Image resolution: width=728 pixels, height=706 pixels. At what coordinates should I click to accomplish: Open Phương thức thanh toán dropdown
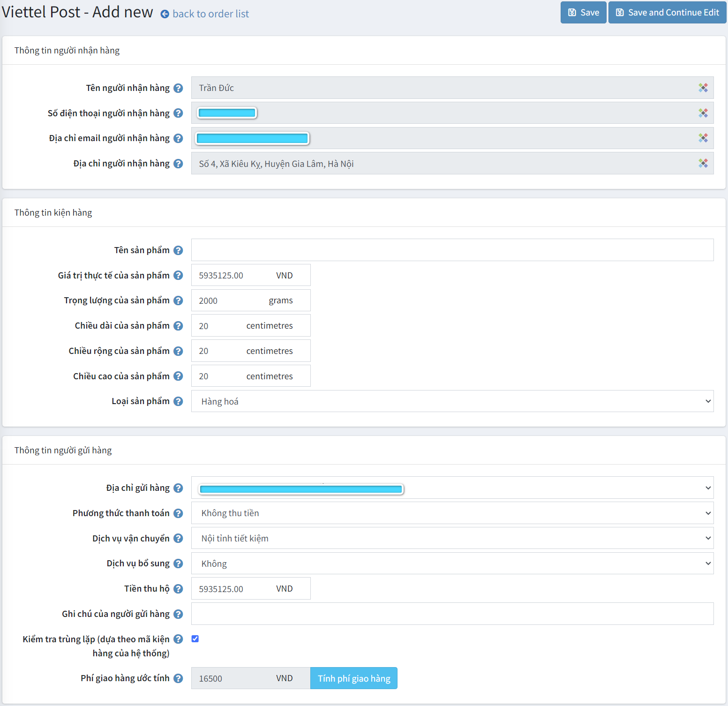(x=452, y=513)
